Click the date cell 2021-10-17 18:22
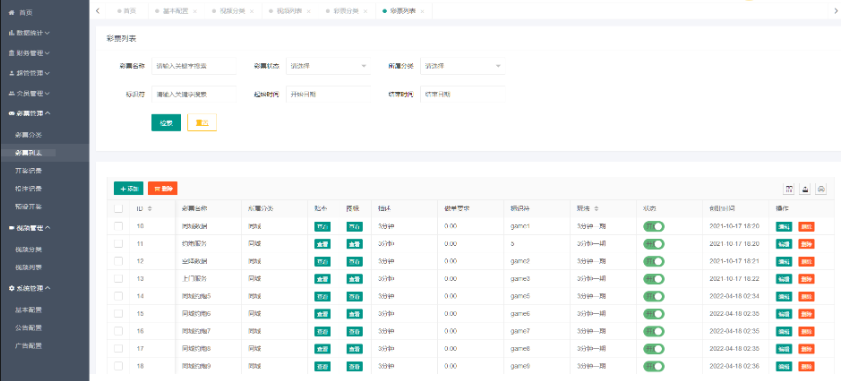Screen dimensions: 841x381 734,279
